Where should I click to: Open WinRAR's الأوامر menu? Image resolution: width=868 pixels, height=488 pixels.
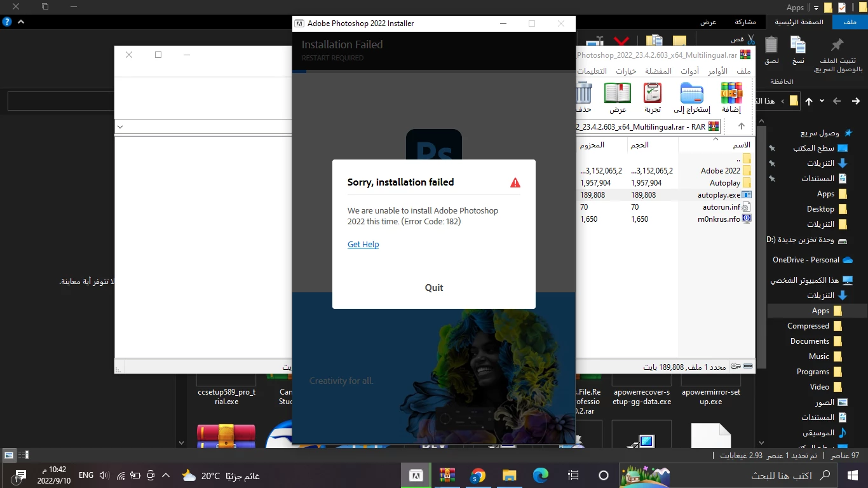click(x=717, y=71)
